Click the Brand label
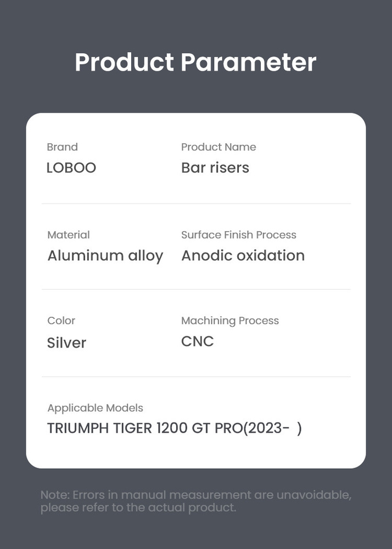 pyautogui.click(x=62, y=147)
